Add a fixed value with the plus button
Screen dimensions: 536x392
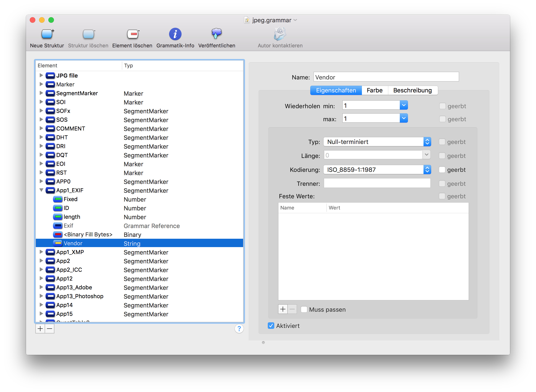283,309
